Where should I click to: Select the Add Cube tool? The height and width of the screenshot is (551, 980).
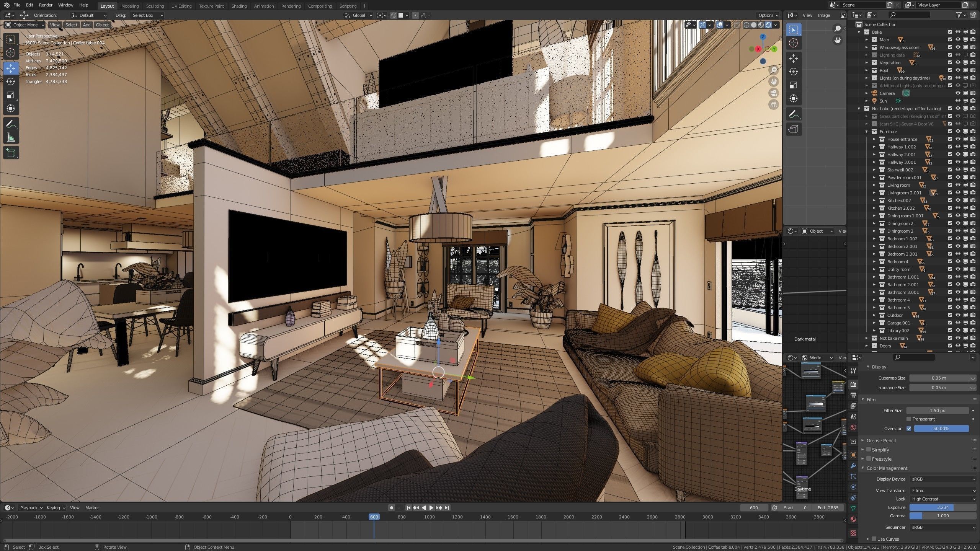click(11, 153)
